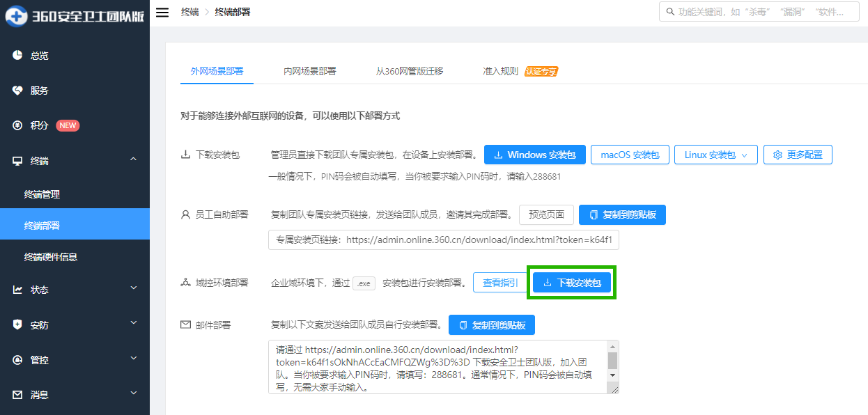Screen dimensions: 868x415
Task: Click the 状态 chart icon
Action: tap(18, 290)
